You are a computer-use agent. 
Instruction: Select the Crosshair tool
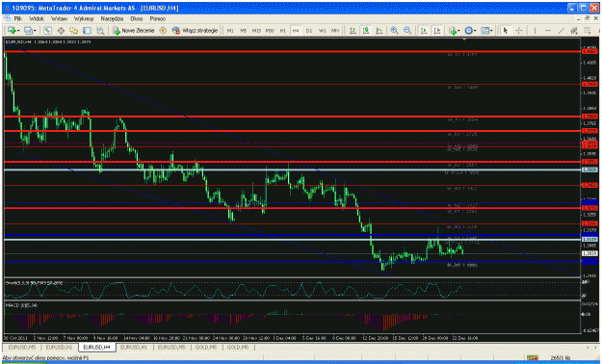click(519, 31)
